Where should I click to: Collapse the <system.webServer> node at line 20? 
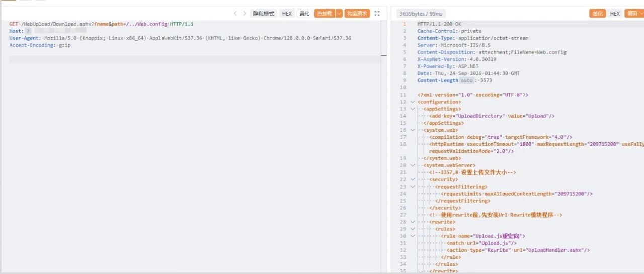[413, 165]
